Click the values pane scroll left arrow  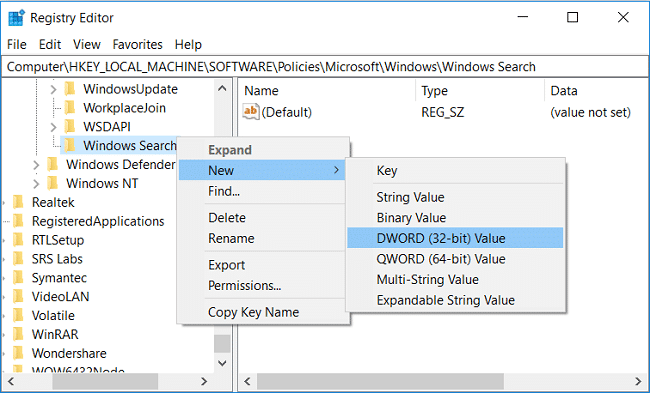coord(247,381)
